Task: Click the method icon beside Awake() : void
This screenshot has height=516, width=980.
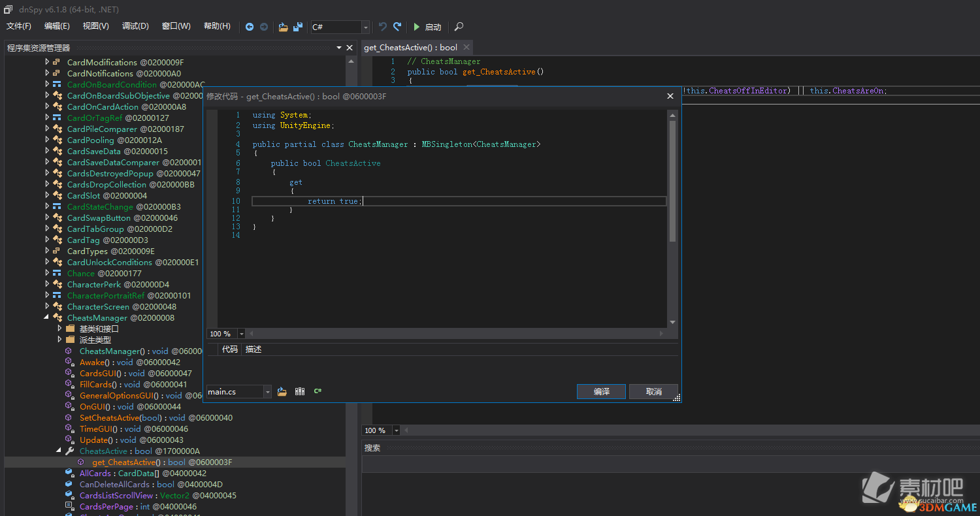Action: 69,362
